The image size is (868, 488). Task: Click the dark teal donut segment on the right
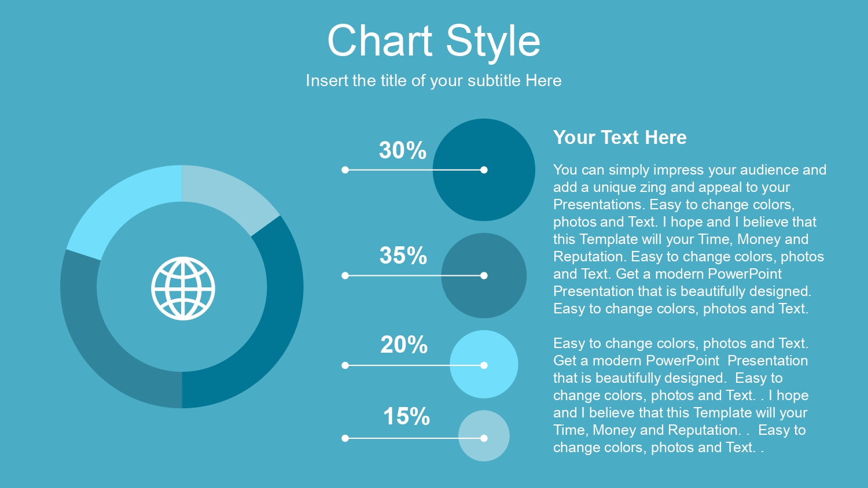click(x=277, y=324)
